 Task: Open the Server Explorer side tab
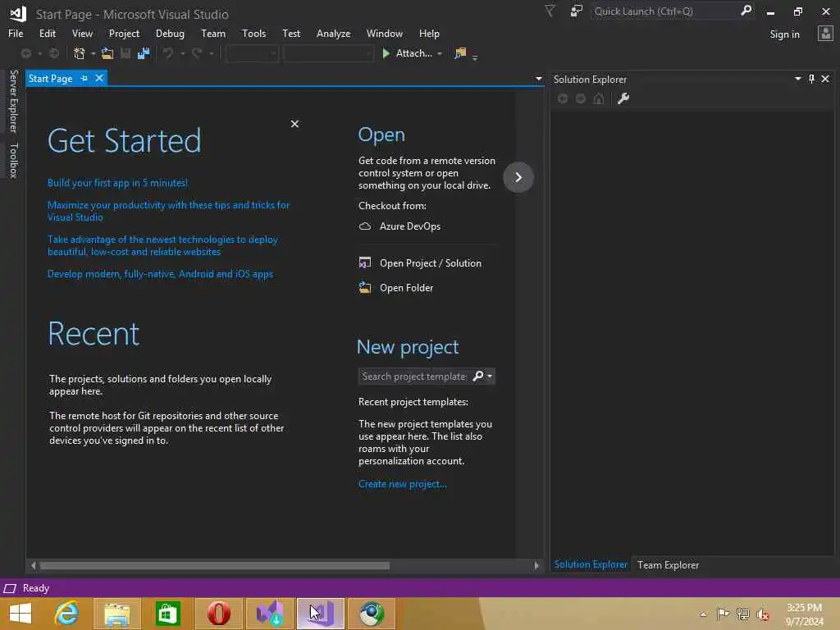point(13,101)
